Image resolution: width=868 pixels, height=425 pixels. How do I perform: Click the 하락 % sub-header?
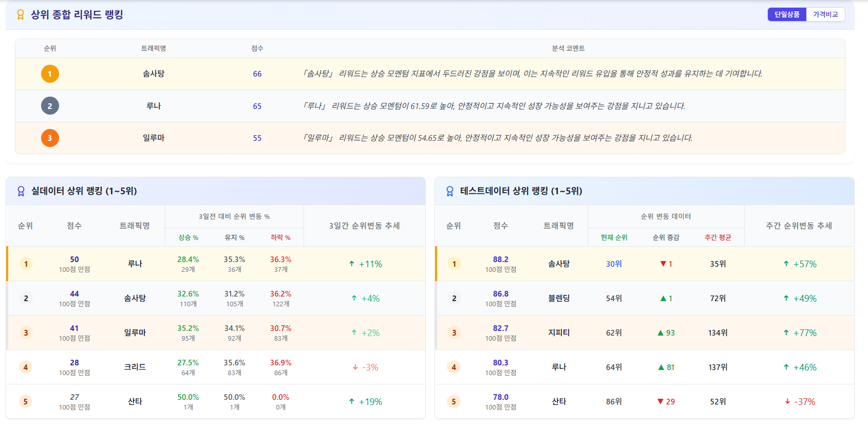coord(281,237)
